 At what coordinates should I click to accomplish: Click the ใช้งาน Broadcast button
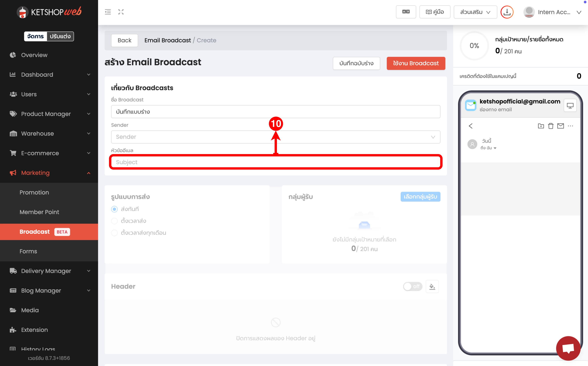416,63
